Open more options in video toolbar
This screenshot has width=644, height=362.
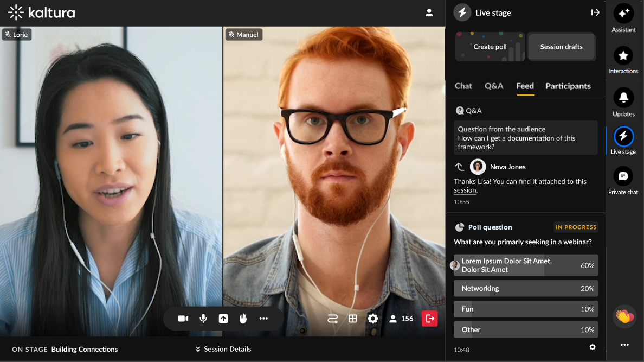click(263, 319)
